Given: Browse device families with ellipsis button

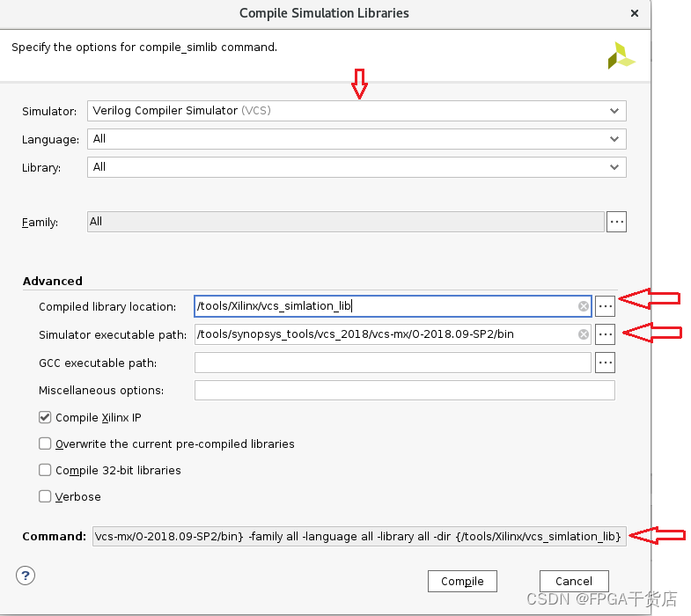Looking at the screenshot, I should point(616,222).
